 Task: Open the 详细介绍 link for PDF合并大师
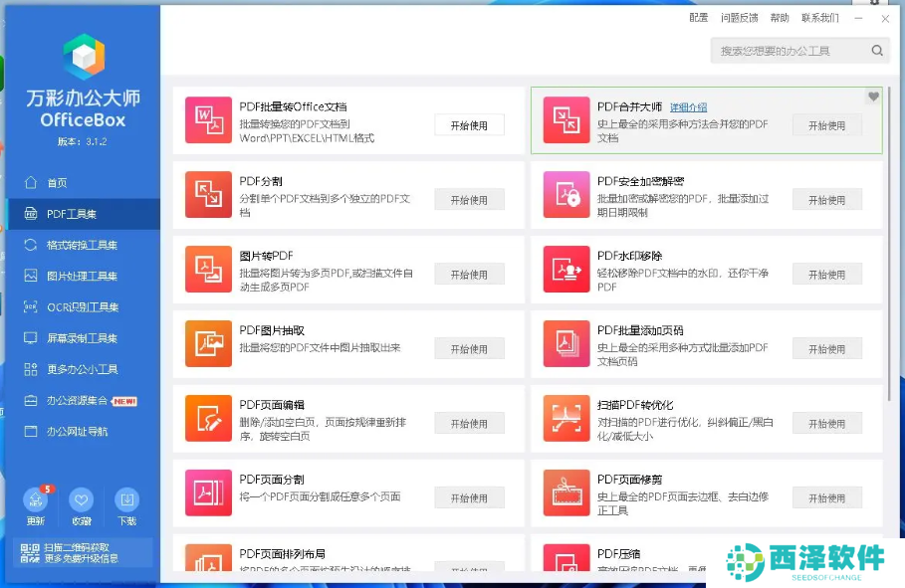click(688, 107)
